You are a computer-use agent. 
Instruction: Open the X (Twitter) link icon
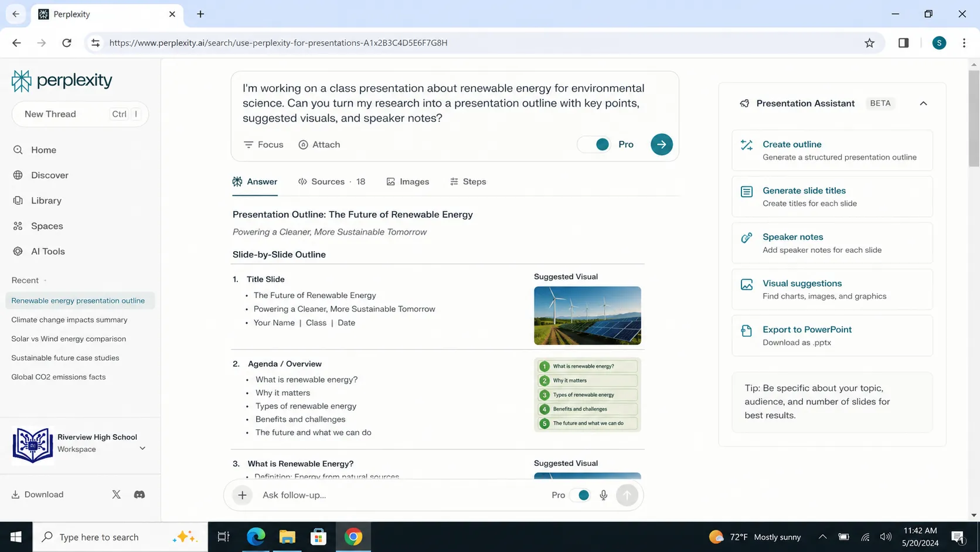pos(116,495)
